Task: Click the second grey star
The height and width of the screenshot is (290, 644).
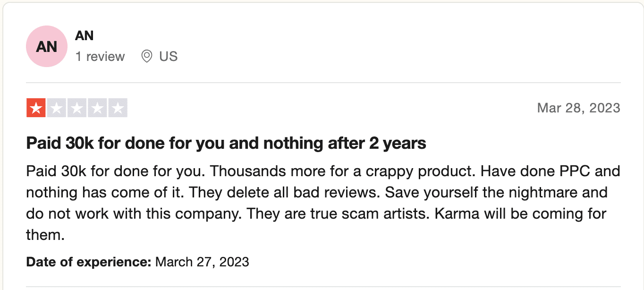Action: tap(56, 109)
